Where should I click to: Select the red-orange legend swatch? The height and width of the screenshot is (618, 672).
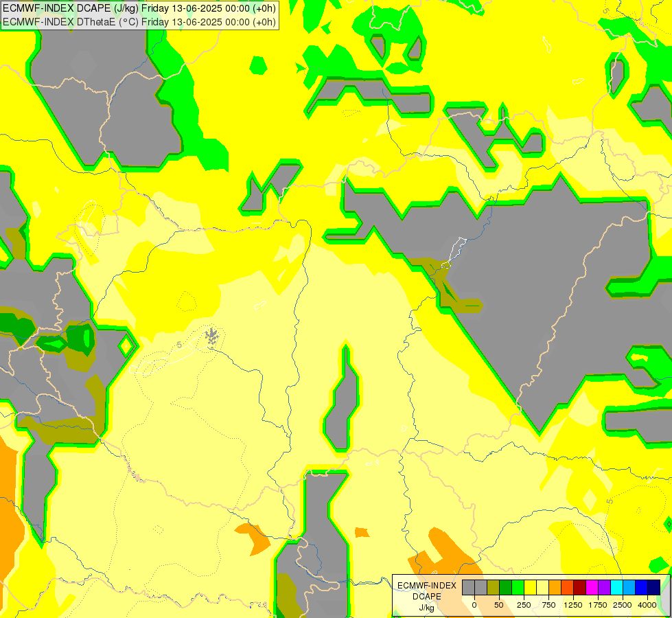[x=568, y=588]
